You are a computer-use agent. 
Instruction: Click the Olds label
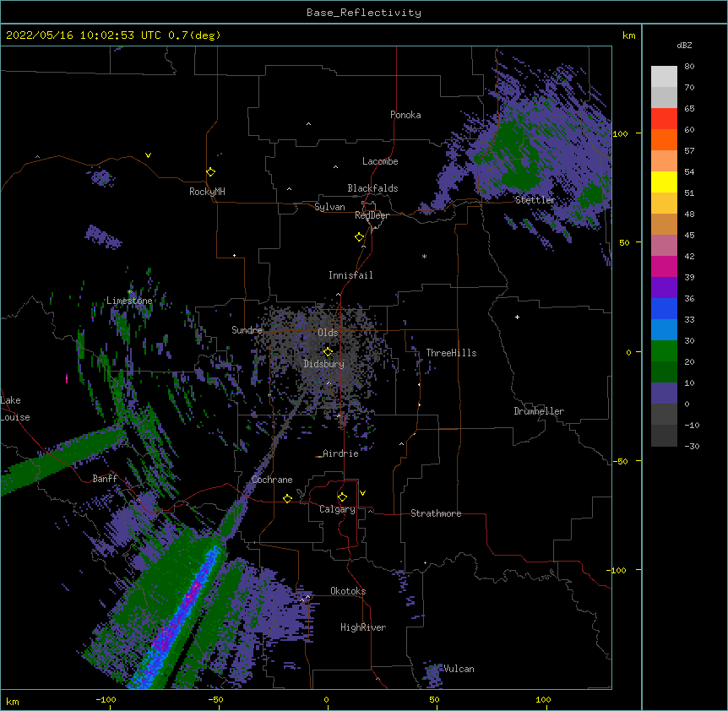point(328,333)
